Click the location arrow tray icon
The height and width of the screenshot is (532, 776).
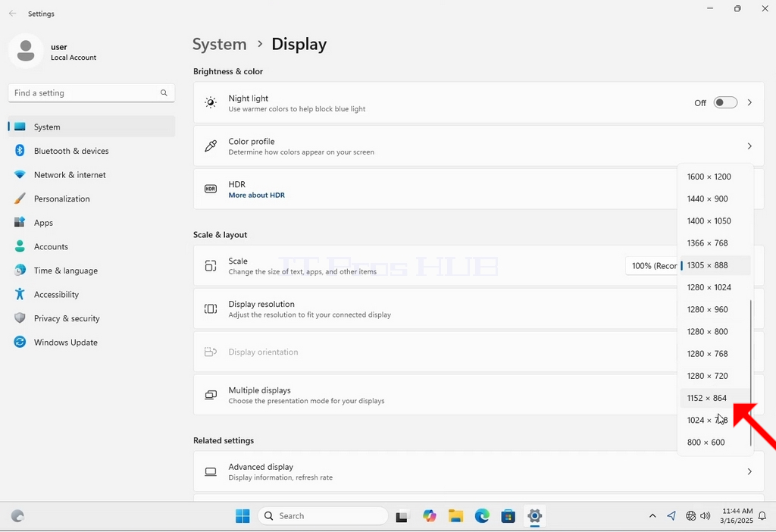[671, 515]
